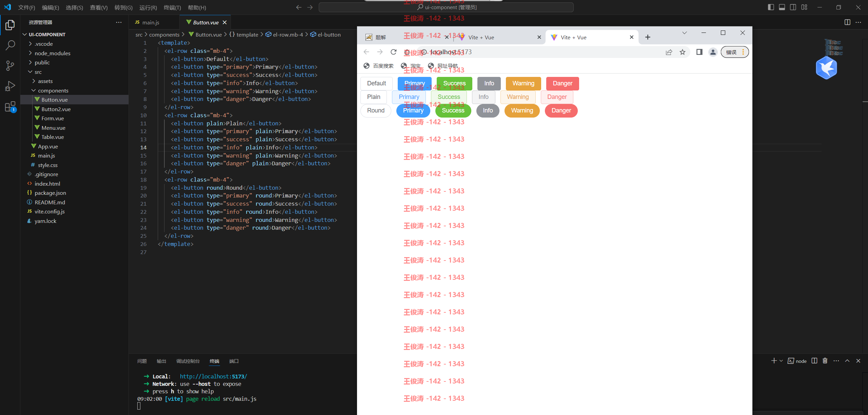The height and width of the screenshot is (415, 868).
Task: Open Button2.vue in the explorer
Action: click(75, 109)
